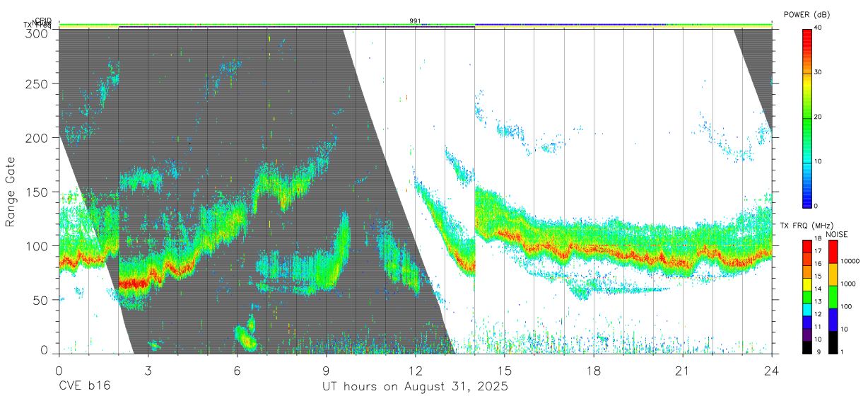This screenshot has height=401, width=868.
Task: Click the 40 label on POWER scale
Action: [x=818, y=28]
